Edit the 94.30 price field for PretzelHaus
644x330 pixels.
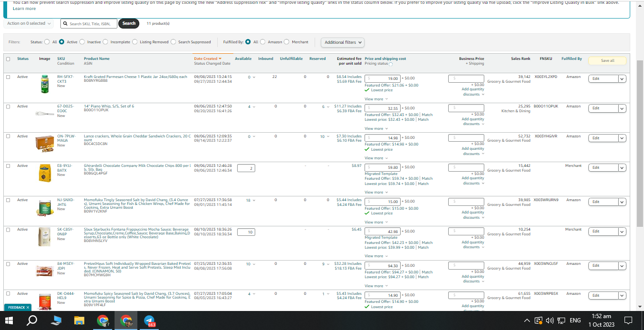(383, 266)
